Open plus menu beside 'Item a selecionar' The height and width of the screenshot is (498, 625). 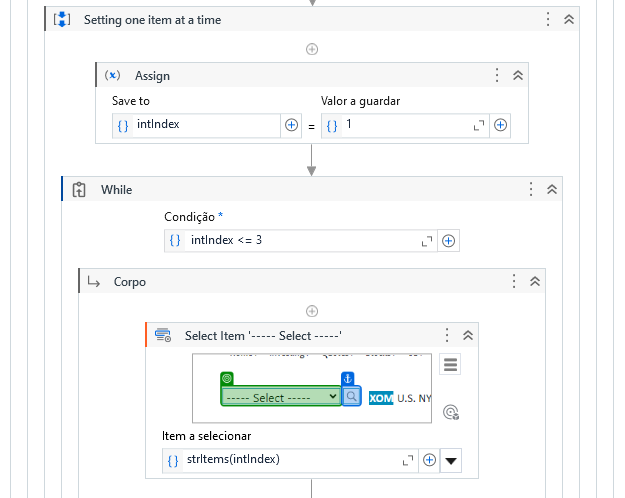pos(429,460)
